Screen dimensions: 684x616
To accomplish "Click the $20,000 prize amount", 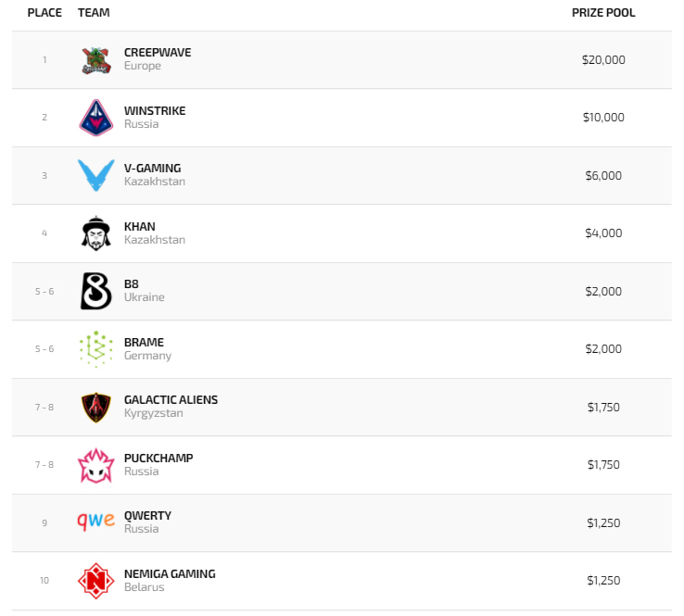I will (603, 60).
